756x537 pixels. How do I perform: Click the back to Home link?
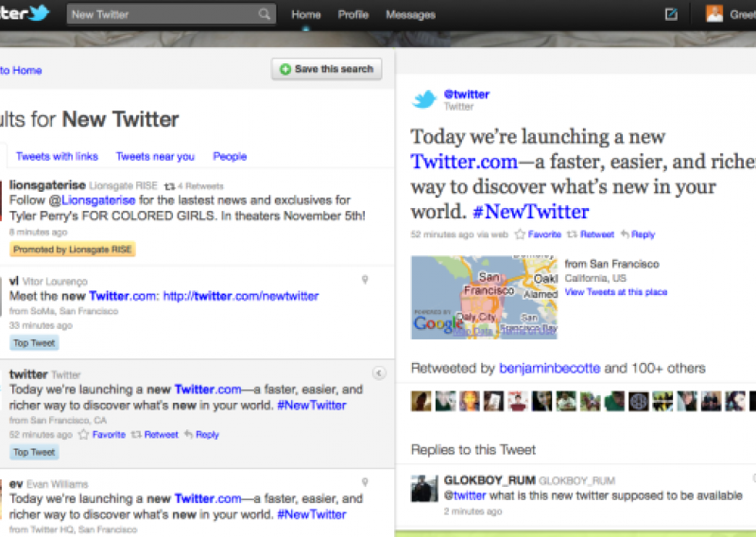pyautogui.click(x=20, y=71)
